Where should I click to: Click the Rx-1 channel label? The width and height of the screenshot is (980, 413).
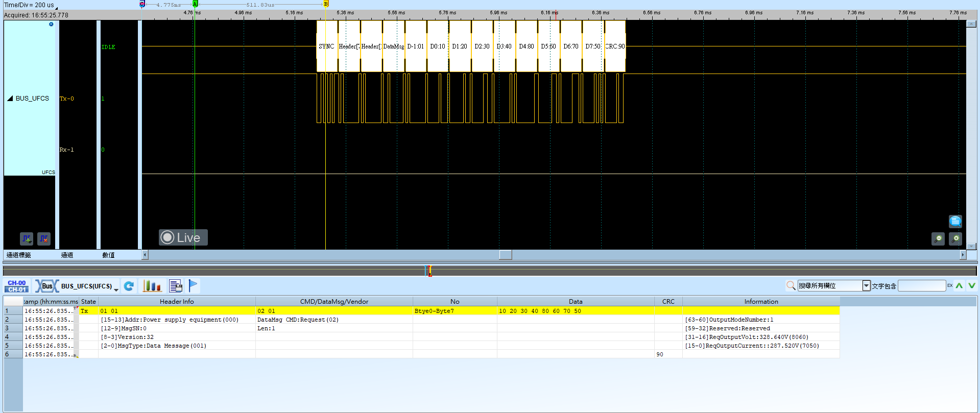pyautogui.click(x=67, y=150)
